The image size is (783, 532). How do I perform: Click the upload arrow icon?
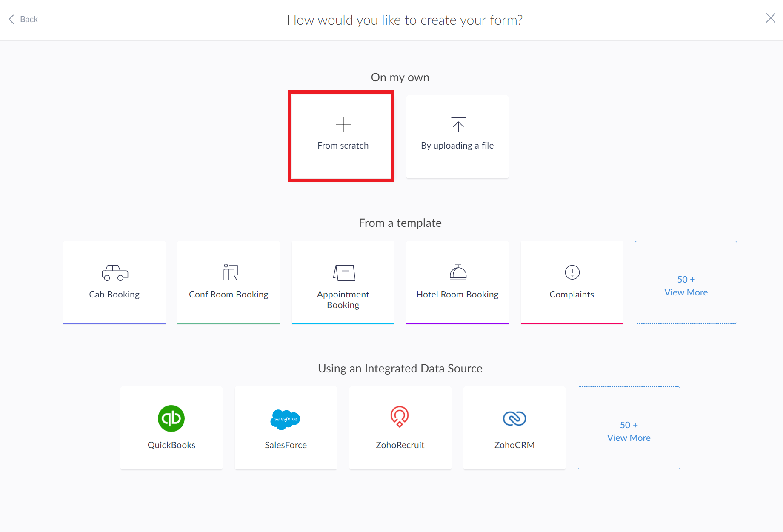(x=457, y=125)
